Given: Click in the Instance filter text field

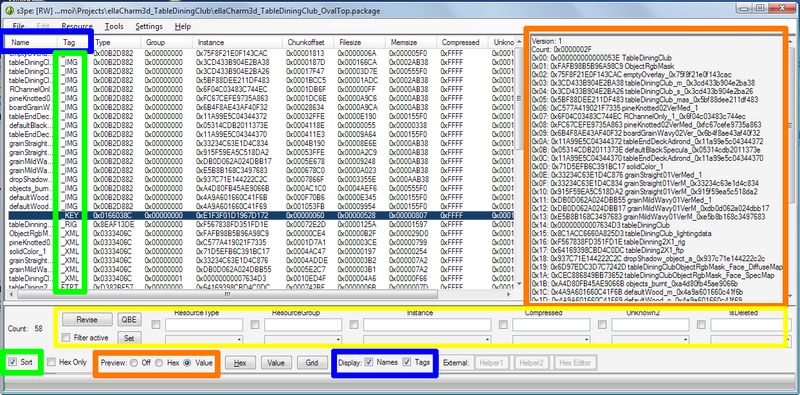Looking at the screenshot, I should point(428,325).
